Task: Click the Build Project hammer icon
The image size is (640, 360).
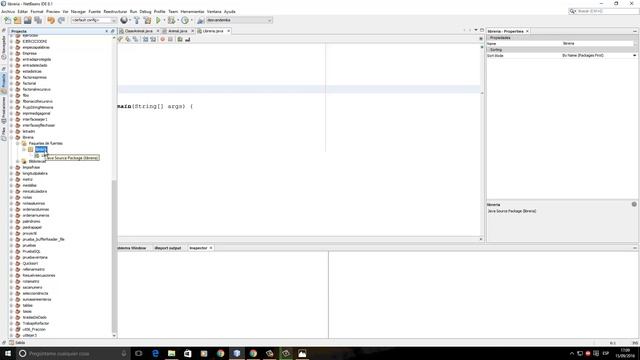Action: pyautogui.click(x=137, y=20)
